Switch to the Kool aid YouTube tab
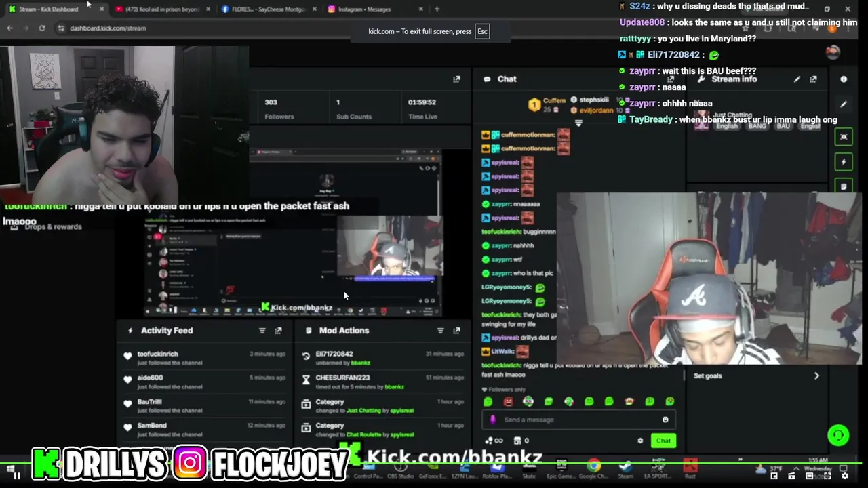The height and width of the screenshot is (488, 868). [162, 9]
